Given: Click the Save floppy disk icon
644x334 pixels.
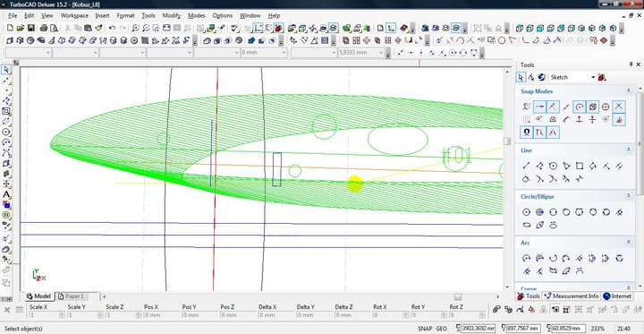Looking at the screenshot, I should [30, 28].
